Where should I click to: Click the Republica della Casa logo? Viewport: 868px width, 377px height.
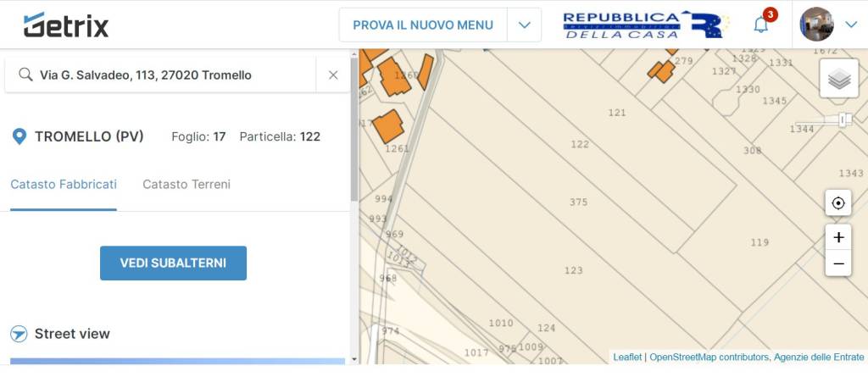[646, 25]
